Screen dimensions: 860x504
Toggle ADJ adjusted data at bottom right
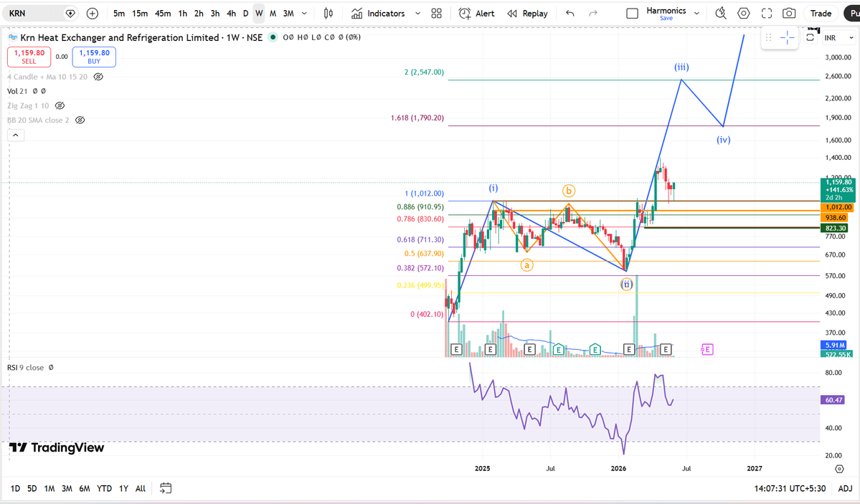click(x=845, y=488)
